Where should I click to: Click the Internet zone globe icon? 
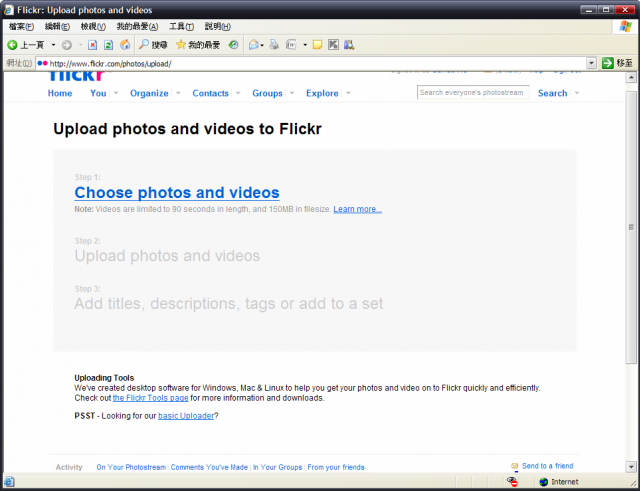pyautogui.click(x=544, y=482)
